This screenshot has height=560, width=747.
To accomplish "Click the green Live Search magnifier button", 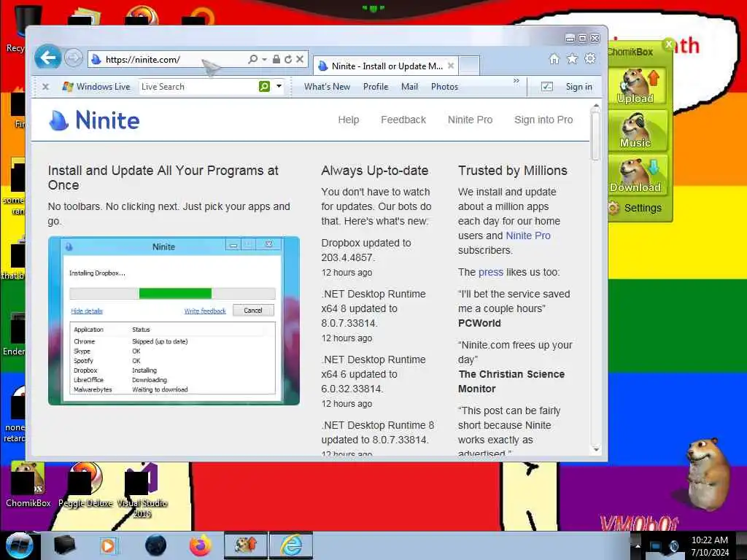I will [x=264, y=86].
